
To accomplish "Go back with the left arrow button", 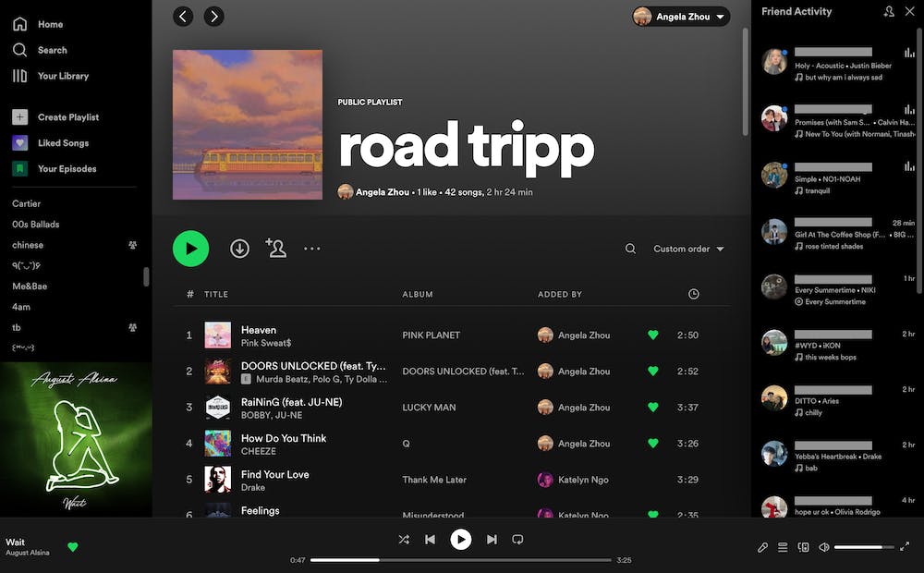I will [x=183, y=17].
